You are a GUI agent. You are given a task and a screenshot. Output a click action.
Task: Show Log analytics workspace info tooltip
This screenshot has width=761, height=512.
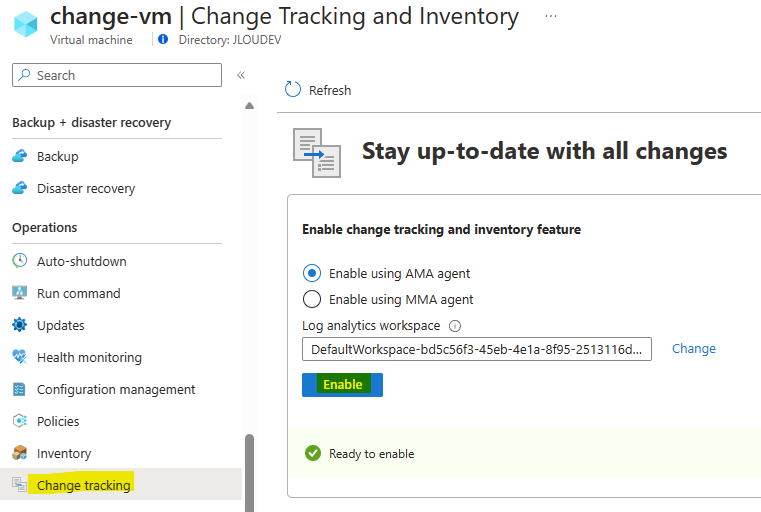455,326
